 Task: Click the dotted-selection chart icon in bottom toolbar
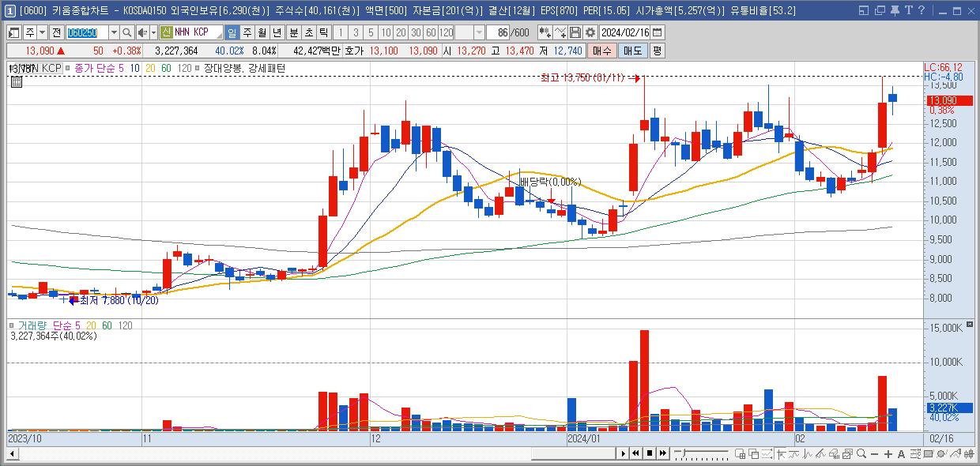coord(767,453)
